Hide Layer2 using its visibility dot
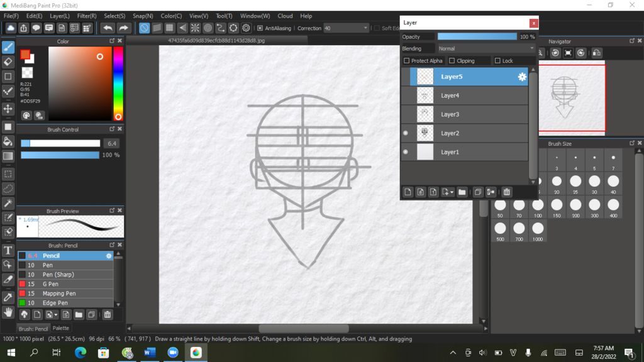Image resolution: width=644 pixels, height=362 pixels. pyautogui.click(x=406, y=133)
